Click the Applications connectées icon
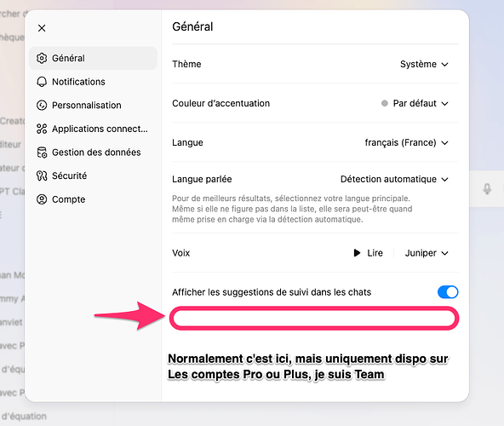 tap(42, 129)
